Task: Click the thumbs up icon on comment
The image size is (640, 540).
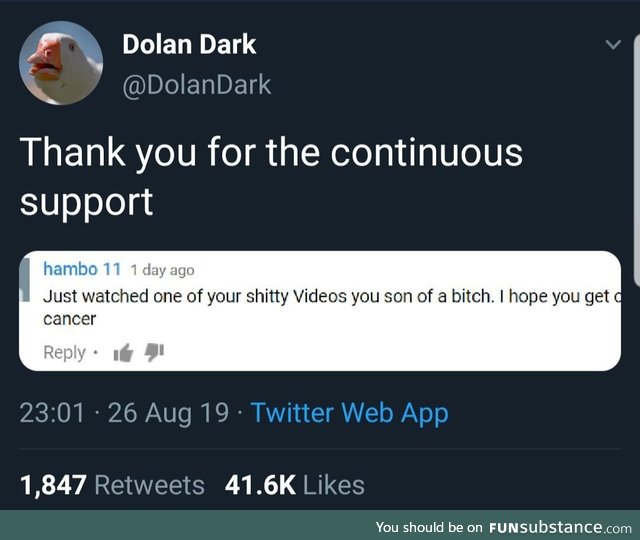Action: coord(123,353)
